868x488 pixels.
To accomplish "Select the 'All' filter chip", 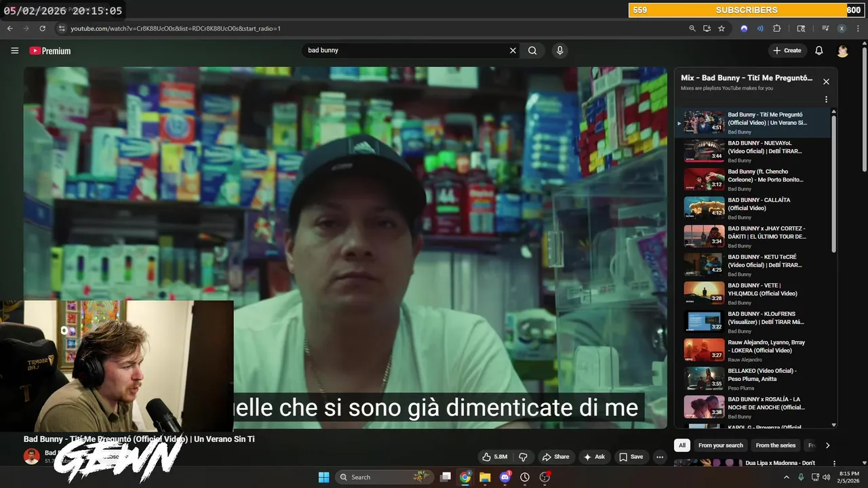I will point(682,445).
